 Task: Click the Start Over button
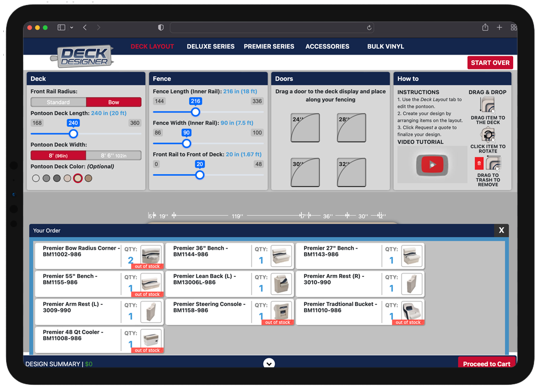(490, 62)
